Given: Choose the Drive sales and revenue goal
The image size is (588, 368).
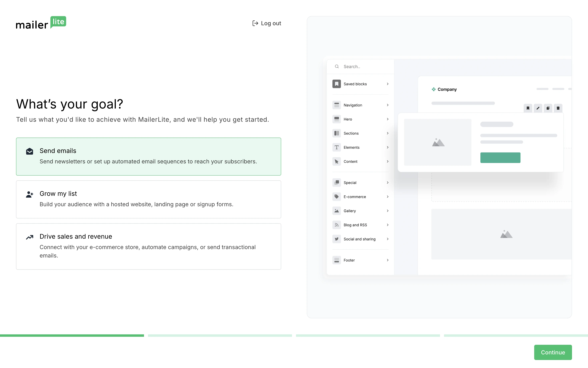Looking at the screenshot, I should point(148,246).
